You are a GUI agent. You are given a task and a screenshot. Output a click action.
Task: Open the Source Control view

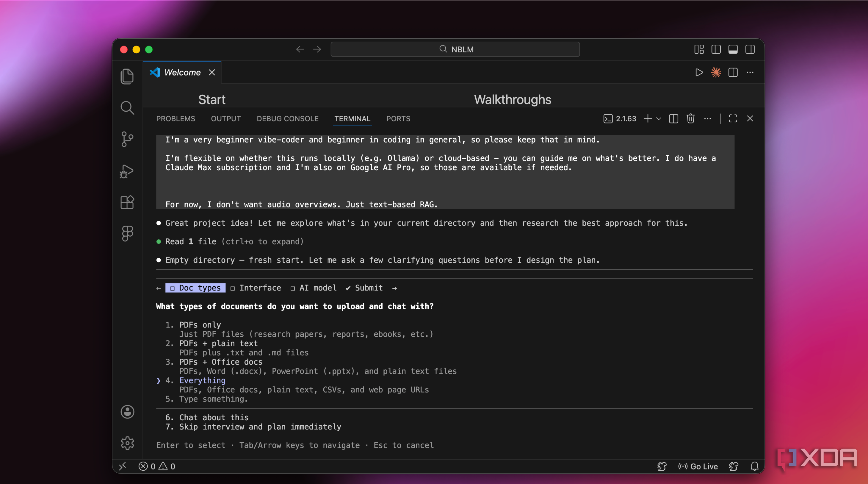127,139
